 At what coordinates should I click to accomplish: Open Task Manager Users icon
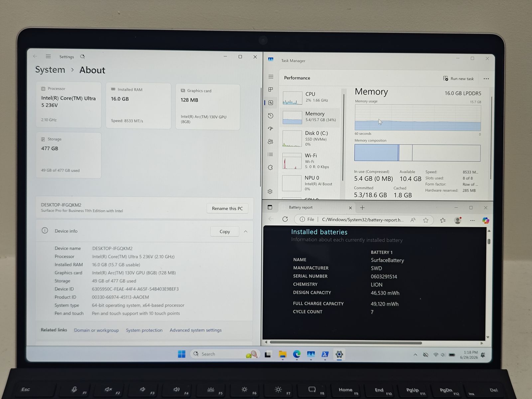click(x=270, y=142)
